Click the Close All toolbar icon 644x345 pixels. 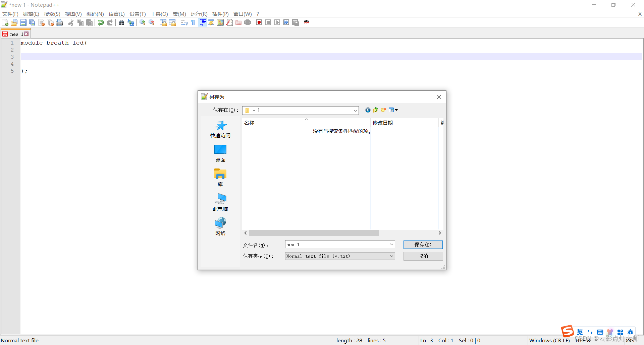coord(51,22)
